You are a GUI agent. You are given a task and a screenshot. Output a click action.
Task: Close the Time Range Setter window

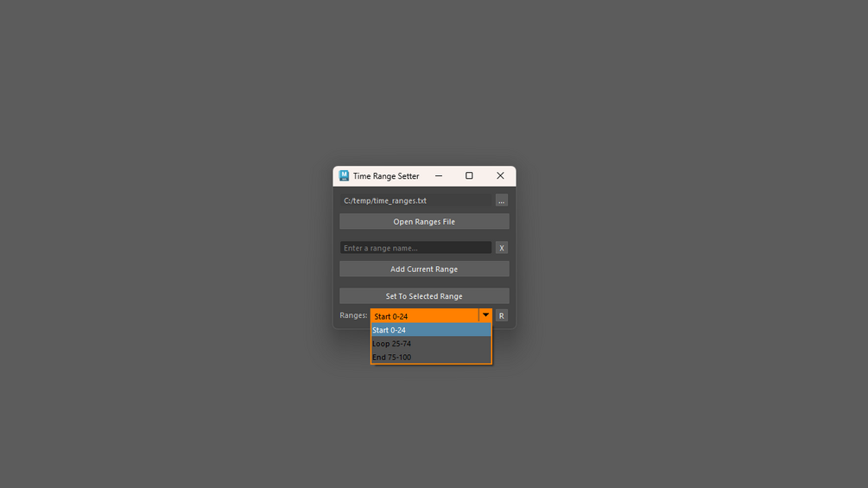[x=500, y=175]
